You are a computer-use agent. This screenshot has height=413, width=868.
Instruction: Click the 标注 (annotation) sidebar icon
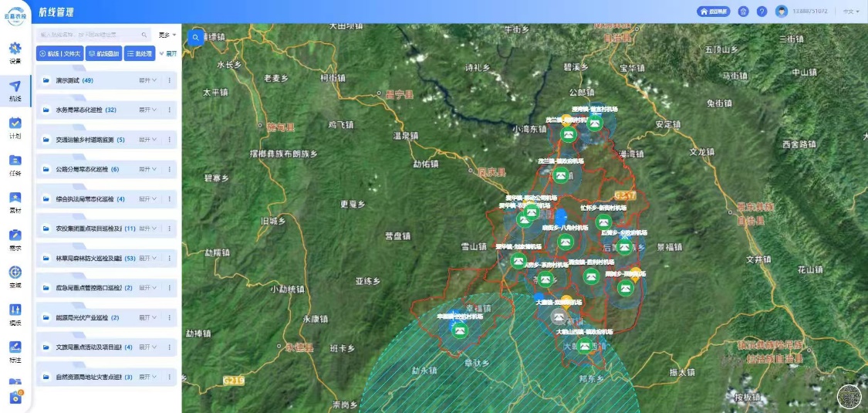tap(15, 350)
